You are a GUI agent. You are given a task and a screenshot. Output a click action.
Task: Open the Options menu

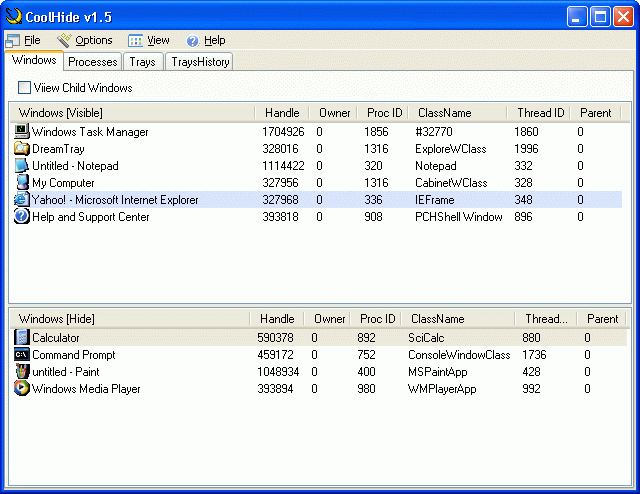tap(94, 40)
